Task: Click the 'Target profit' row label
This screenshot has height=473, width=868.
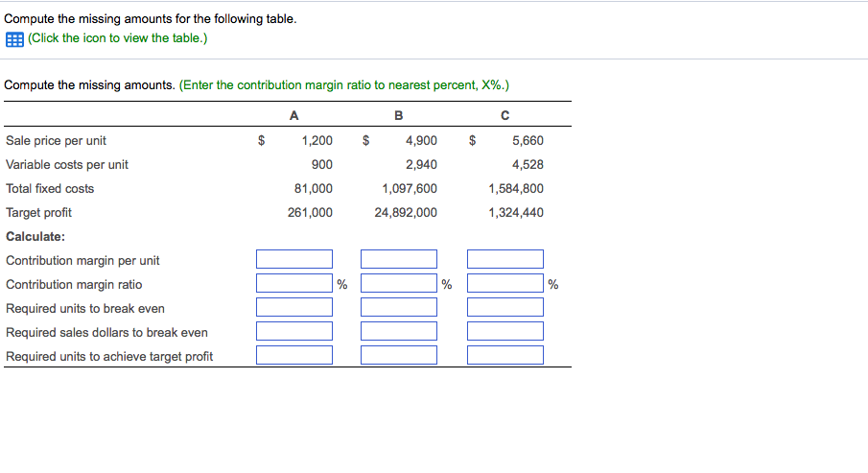Action: click(x=38, y=213)
